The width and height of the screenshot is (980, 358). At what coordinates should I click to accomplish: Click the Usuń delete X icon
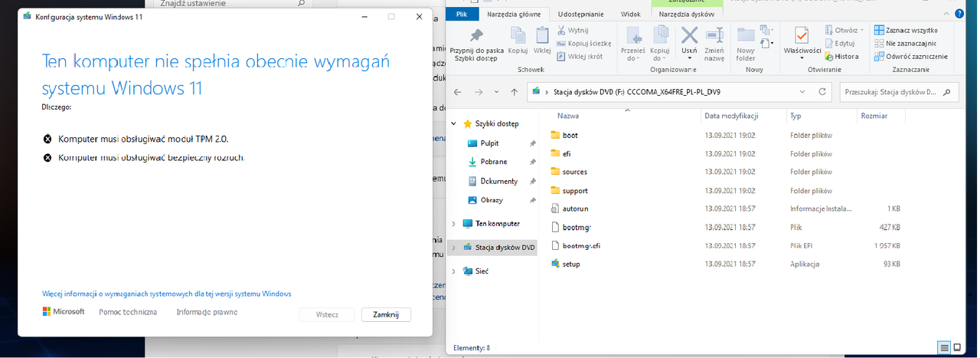click(689, 35)
